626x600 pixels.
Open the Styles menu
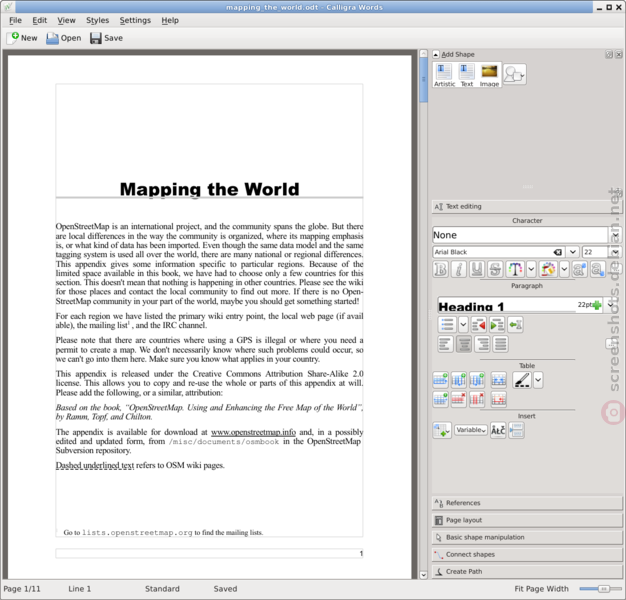[x=97, y=20]
